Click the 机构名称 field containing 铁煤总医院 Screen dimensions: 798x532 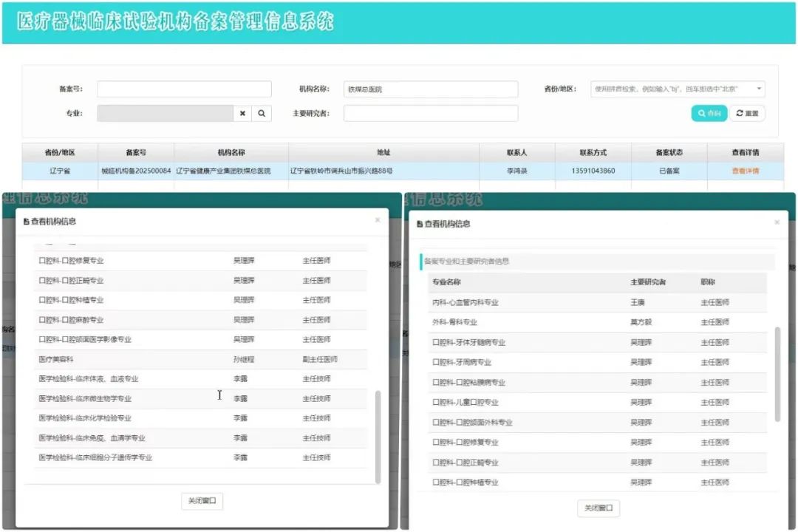[431, 89]
